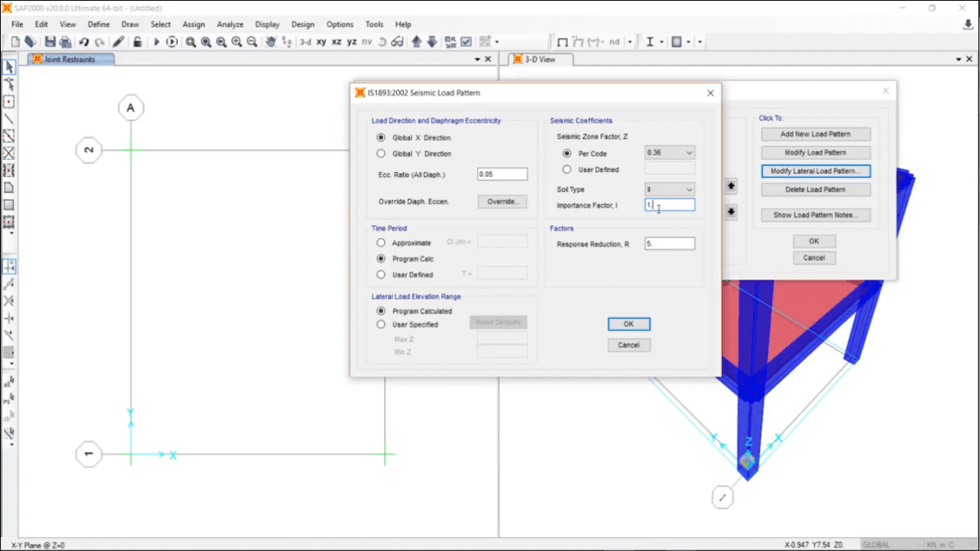The height and width of the screenshot is (551, 980).
Task: Choose Approximate time period option
Action: 381,242
